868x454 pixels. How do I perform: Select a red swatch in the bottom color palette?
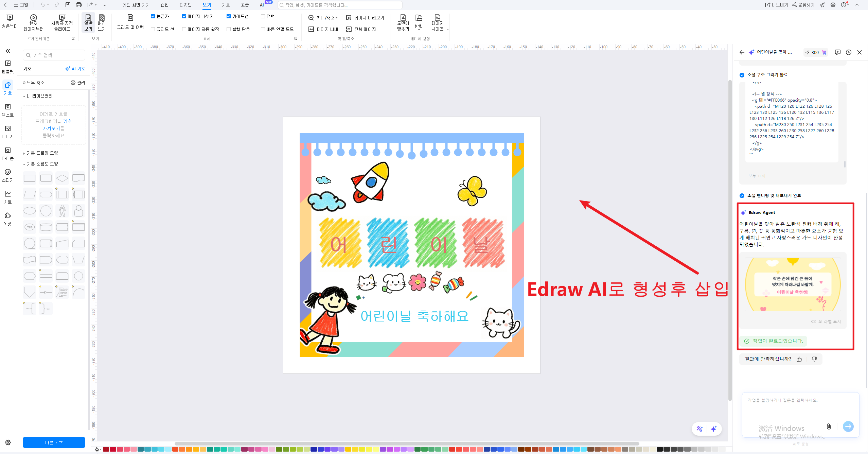(x=112, y=449)
